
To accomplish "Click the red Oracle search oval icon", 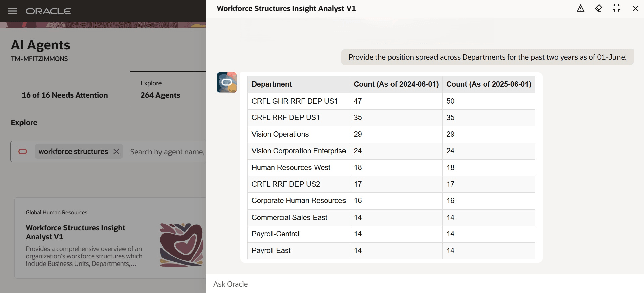I will pos(22,152).
